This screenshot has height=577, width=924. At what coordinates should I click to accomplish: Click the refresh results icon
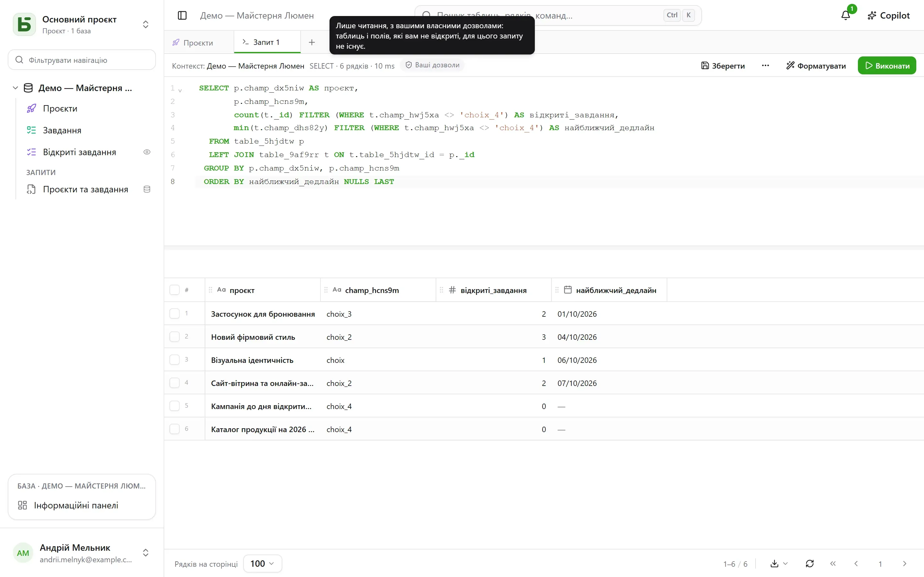tap(809, 564)
